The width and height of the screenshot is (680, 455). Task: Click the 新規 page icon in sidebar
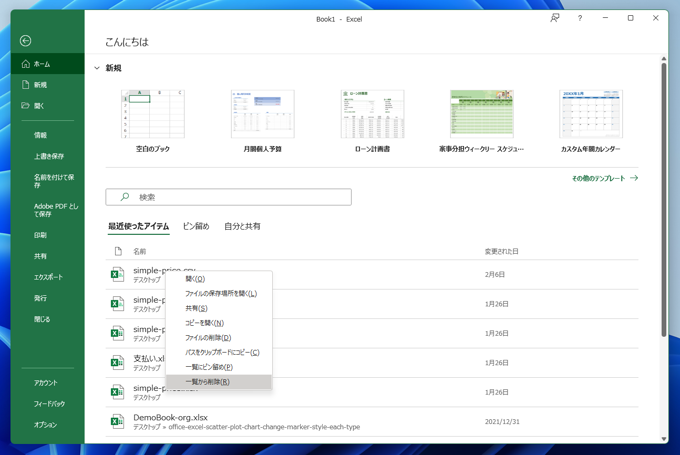tap(26, 85)
